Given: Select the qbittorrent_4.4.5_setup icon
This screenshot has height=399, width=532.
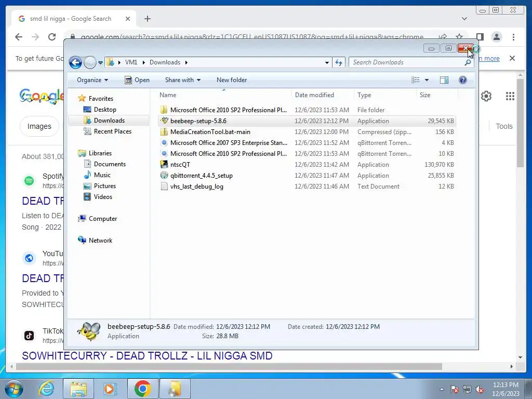Looking at the screenshot, I should tap(164, 176).
